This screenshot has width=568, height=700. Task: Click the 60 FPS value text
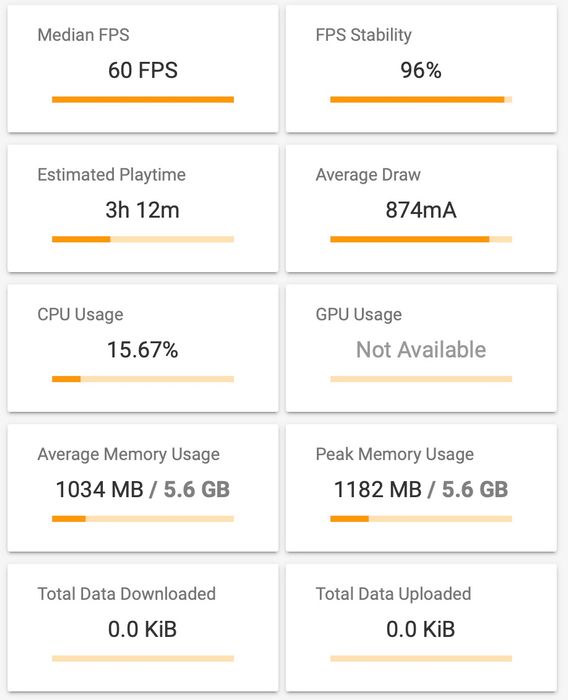tap(143, 70)
